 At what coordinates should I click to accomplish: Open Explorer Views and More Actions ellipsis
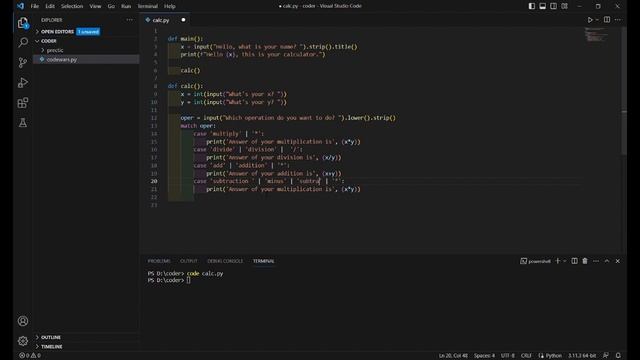coord(129,20)
